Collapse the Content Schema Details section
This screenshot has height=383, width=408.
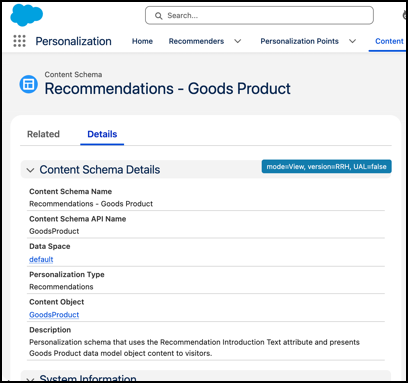[x=30, y=170]
